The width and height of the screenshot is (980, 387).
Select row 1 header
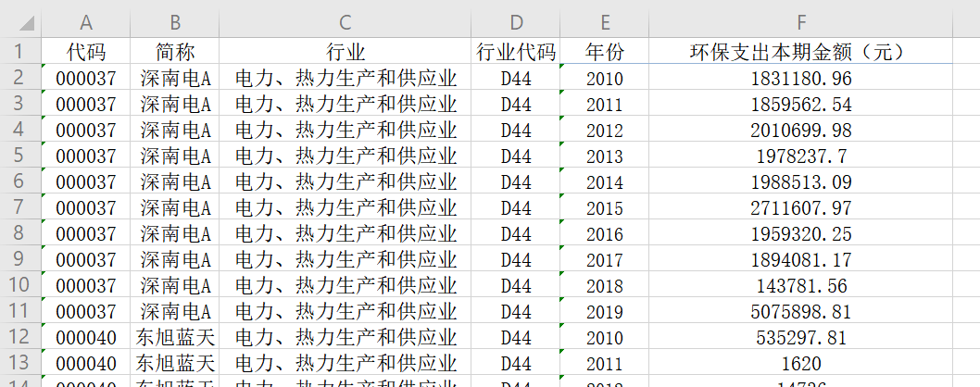[19, 51]
